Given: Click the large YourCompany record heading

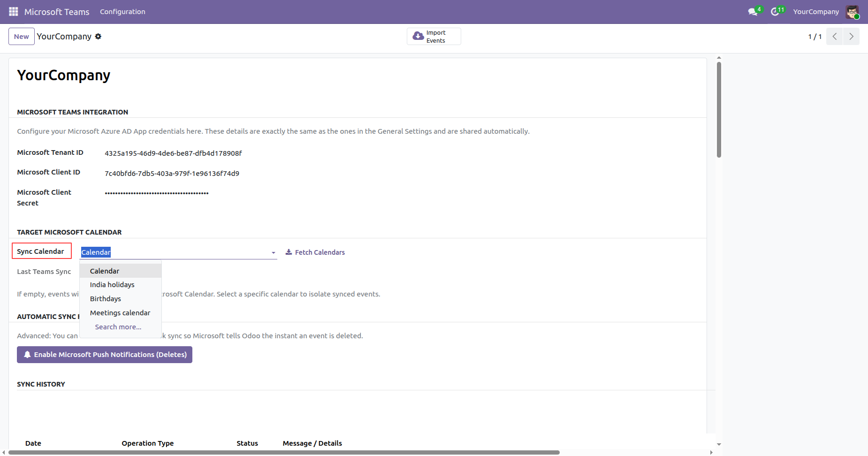Looking at the screenshot, I should (64, 75).
